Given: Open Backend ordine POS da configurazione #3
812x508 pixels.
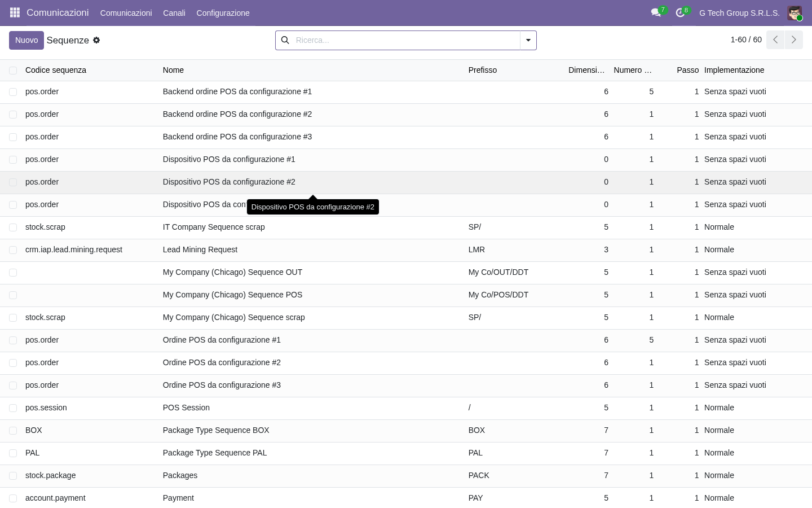Looking at the screenshot, I should [237, 137].
